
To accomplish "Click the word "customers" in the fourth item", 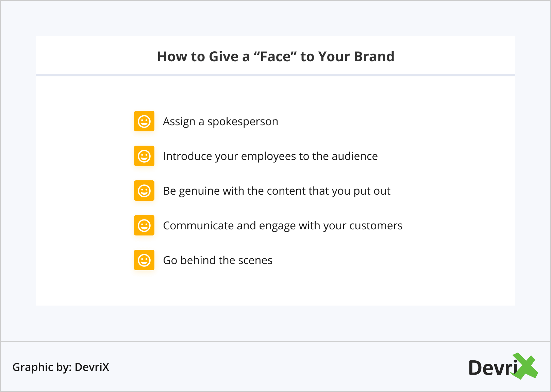I will [376, 226].
